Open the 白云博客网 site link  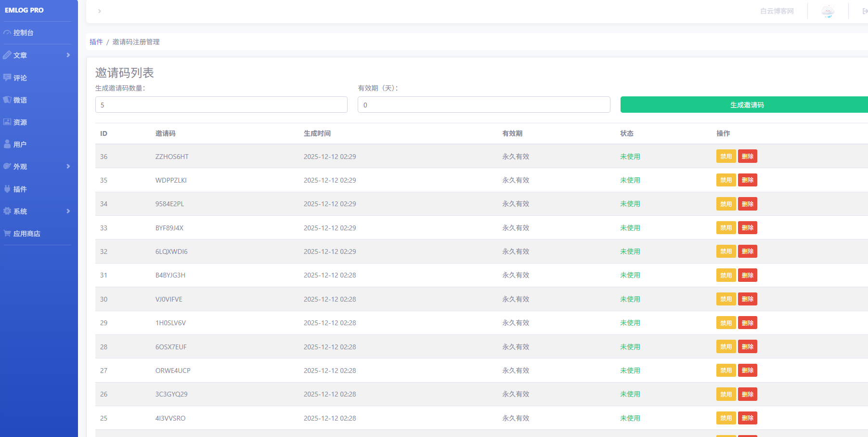point(777,11)
